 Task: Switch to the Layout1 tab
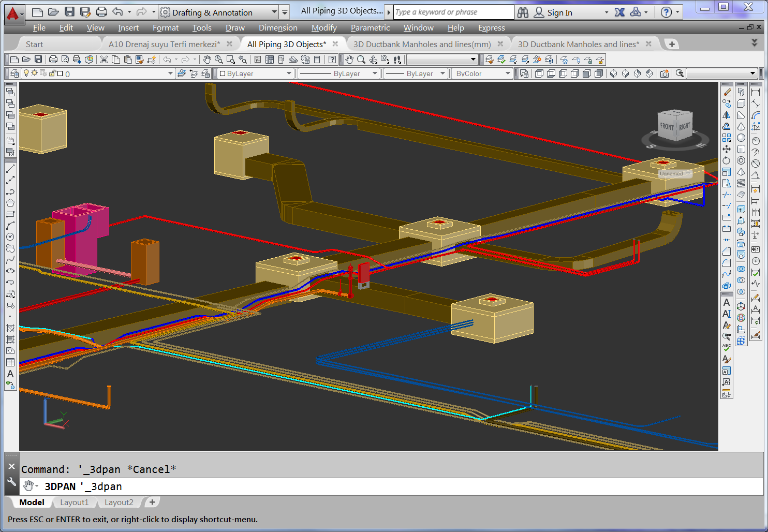coord(74,503)
